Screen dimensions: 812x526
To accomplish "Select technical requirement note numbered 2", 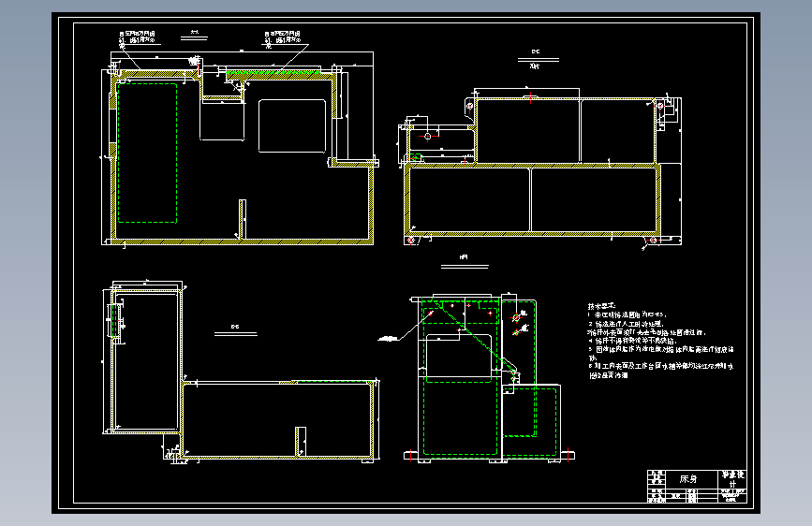I will 626,324.
